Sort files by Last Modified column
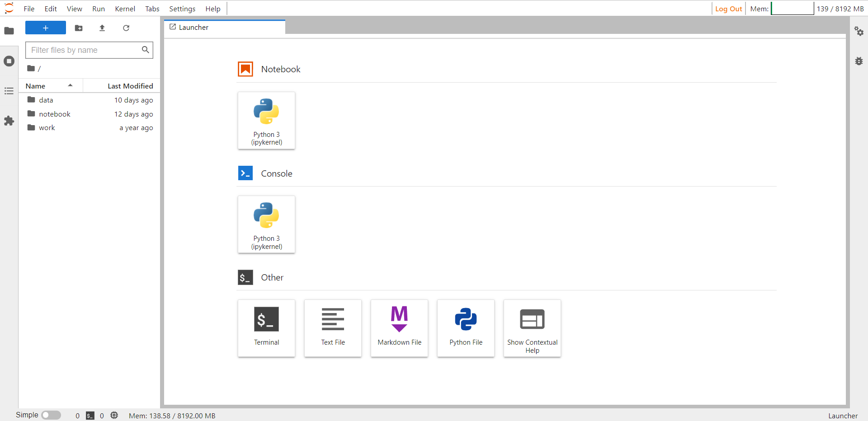This screenshot has width=868, height=421. point(130,86)
